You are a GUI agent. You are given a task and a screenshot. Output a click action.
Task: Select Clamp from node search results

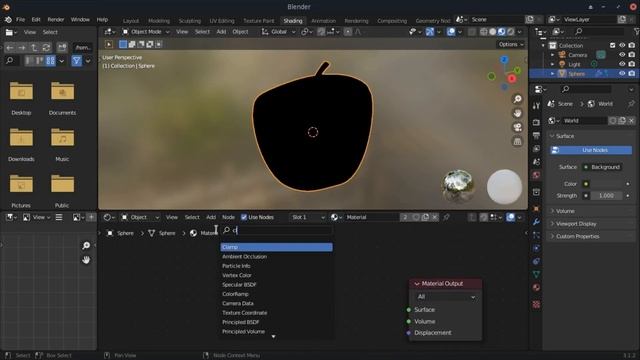coord(276,247)
